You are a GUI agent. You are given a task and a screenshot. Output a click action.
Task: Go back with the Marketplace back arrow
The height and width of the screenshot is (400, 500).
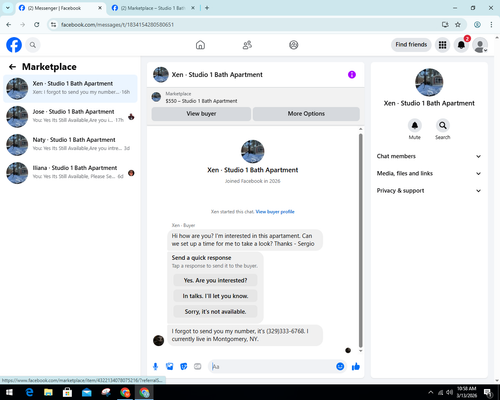pyautogui.click(x=12, y=67)
